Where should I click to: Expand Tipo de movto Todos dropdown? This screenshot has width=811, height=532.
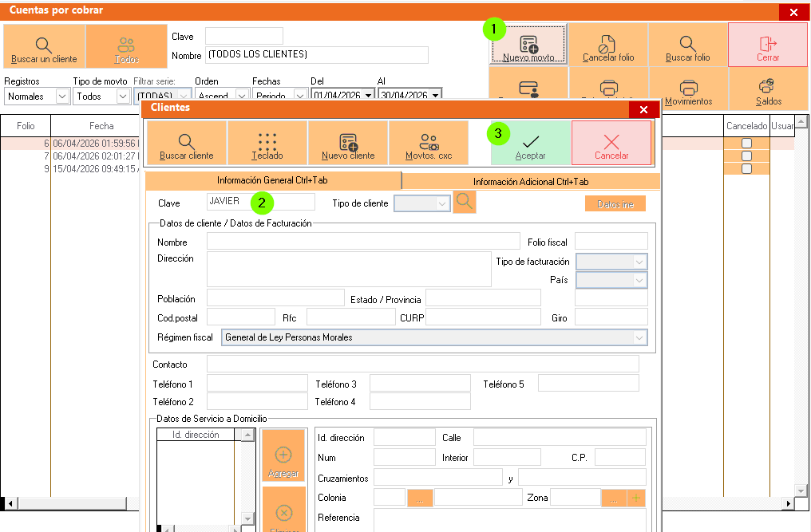123,97
